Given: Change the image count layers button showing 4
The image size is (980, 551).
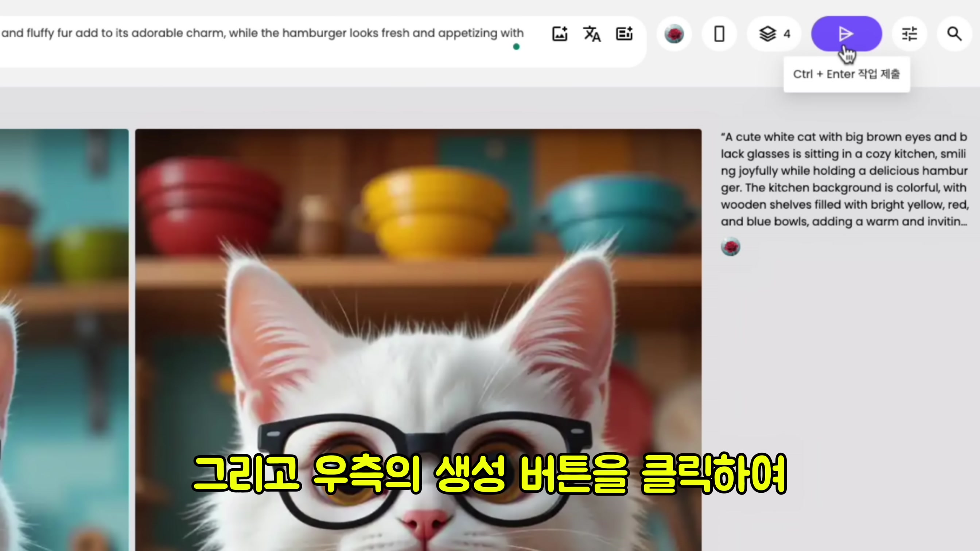Looking at the screenshot, I should pyautogui.click(x=775, y=34).
